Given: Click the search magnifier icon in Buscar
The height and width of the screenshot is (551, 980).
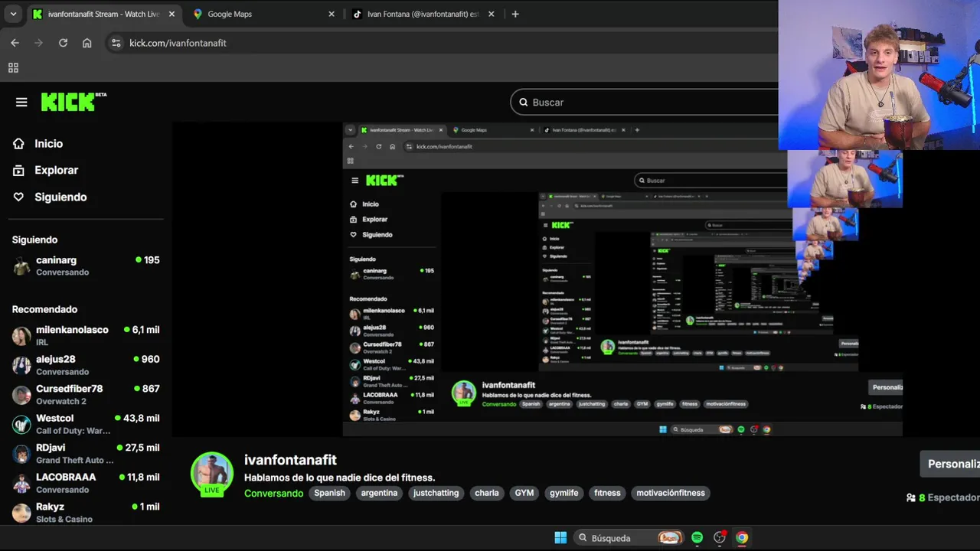Looking at the screenshot, I should pyautogui.click(x=524, y=102).
